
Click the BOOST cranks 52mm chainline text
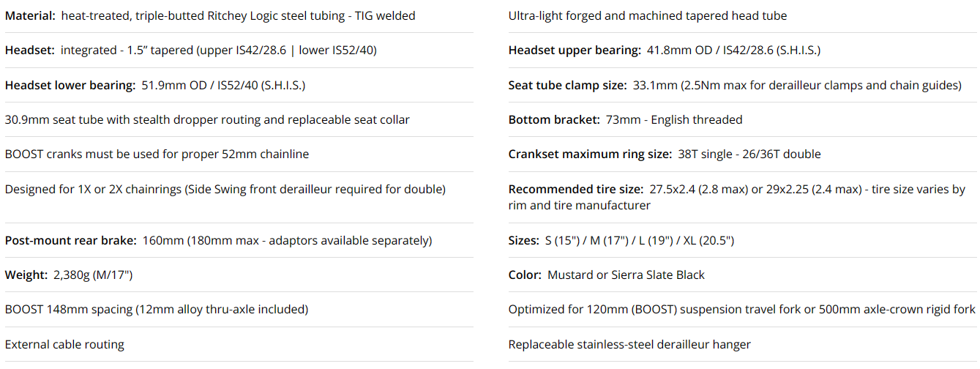tap(157, 154)
